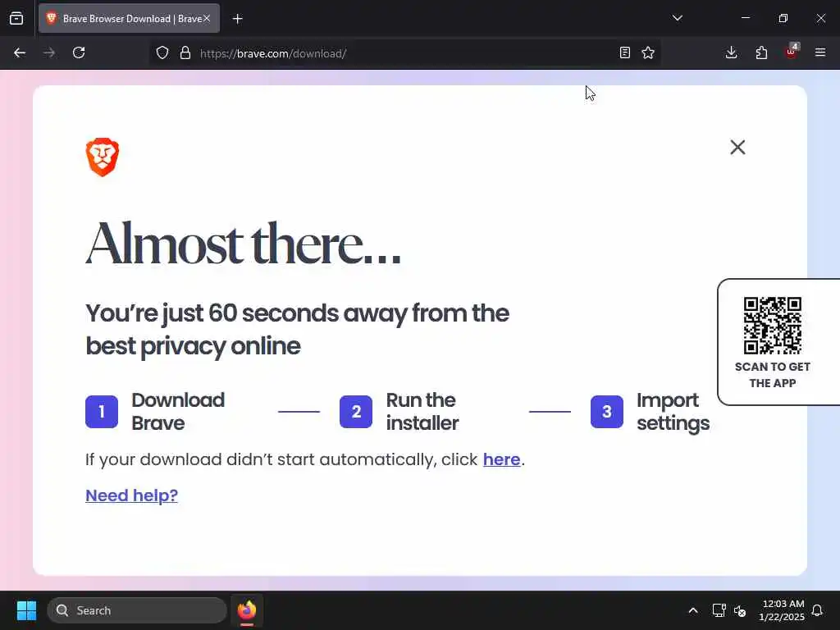The width and height of the screenshot is (840, 630).
Task: Open the Extensions puzzle icon
Action: tap(761, 53)
